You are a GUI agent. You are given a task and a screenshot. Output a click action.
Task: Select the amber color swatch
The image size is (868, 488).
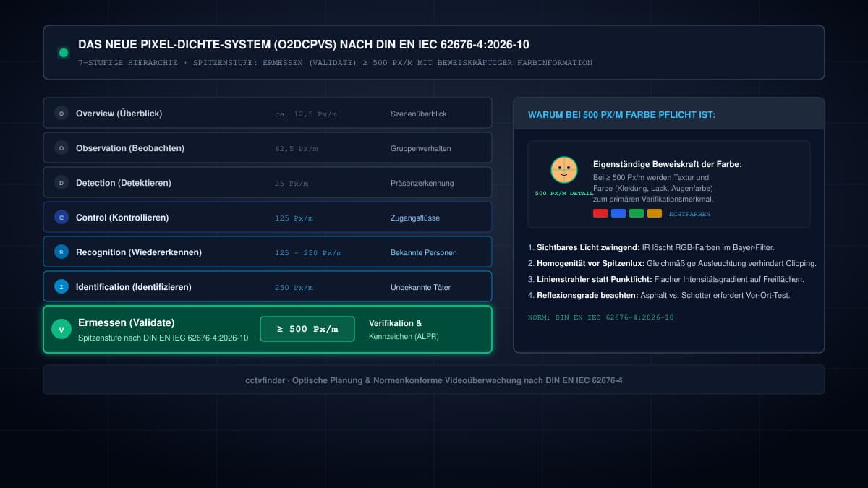pos(655,213)
